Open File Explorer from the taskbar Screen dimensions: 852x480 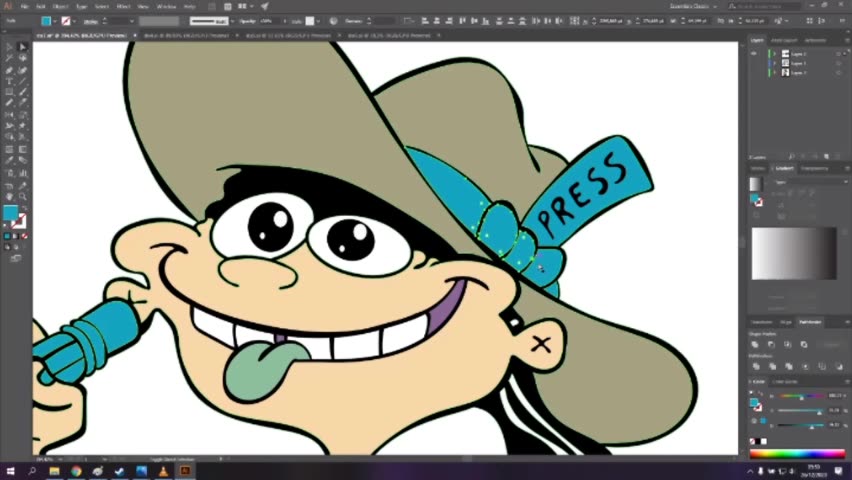54,471
